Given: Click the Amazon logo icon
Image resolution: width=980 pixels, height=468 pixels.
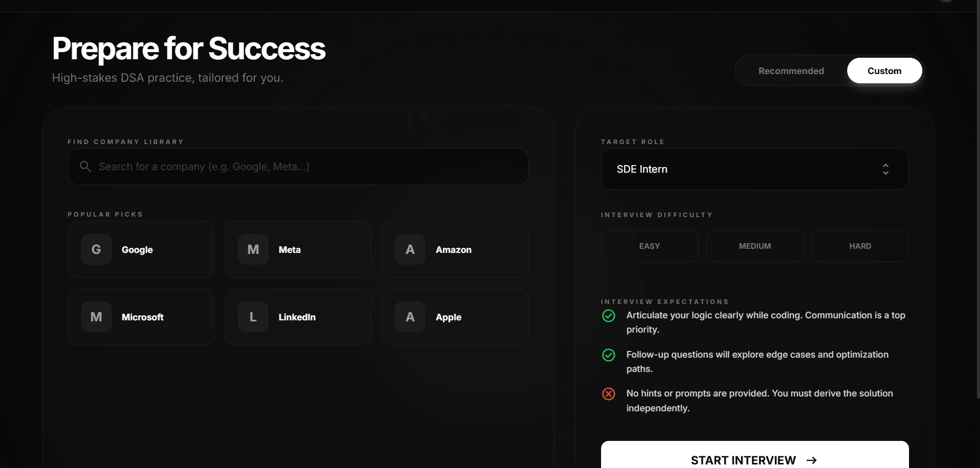Looking at the screenshot, I should (x=410, y=249).
